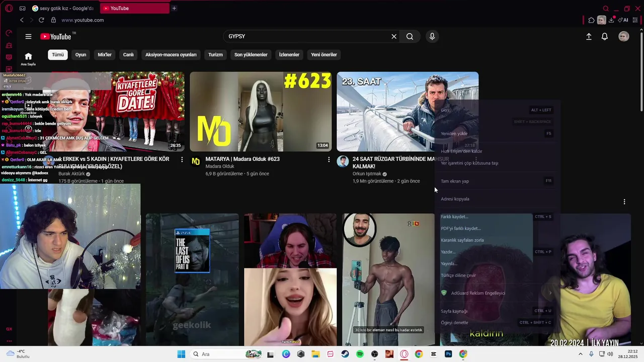Open Burak Aktürk channel name link

pos(71,174)
